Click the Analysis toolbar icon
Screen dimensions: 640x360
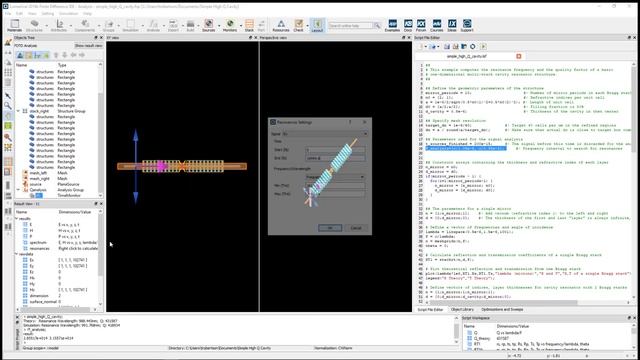tap(153, 25)
